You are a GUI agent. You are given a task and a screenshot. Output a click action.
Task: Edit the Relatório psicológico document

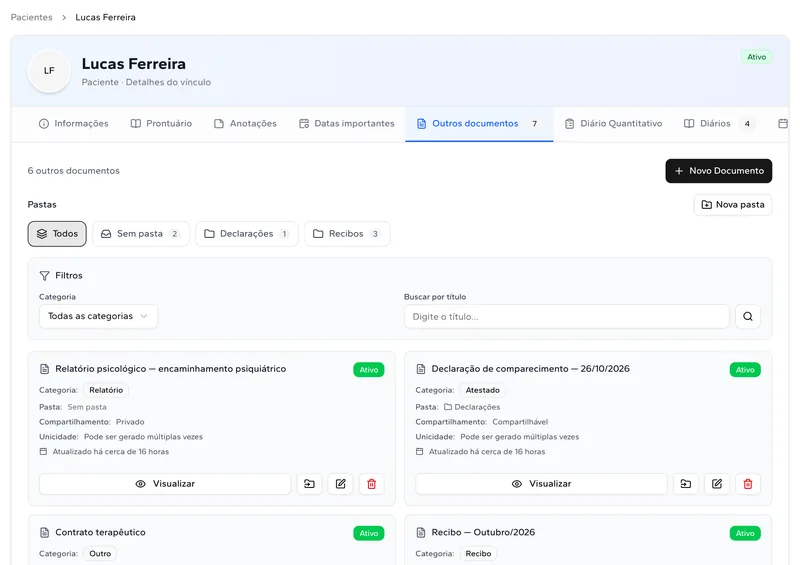[x=340, y=484]
